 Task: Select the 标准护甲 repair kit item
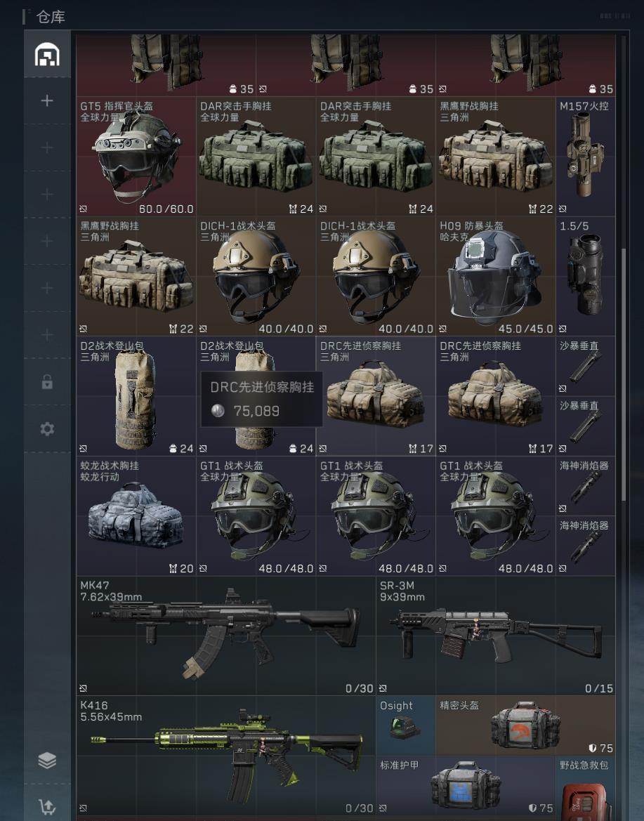pos(466,785)
